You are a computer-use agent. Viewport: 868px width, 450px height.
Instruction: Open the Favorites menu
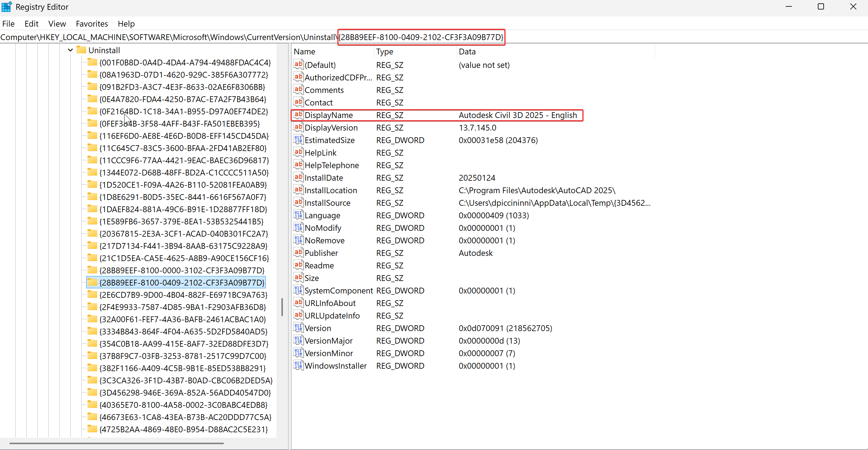click(92, 24)
